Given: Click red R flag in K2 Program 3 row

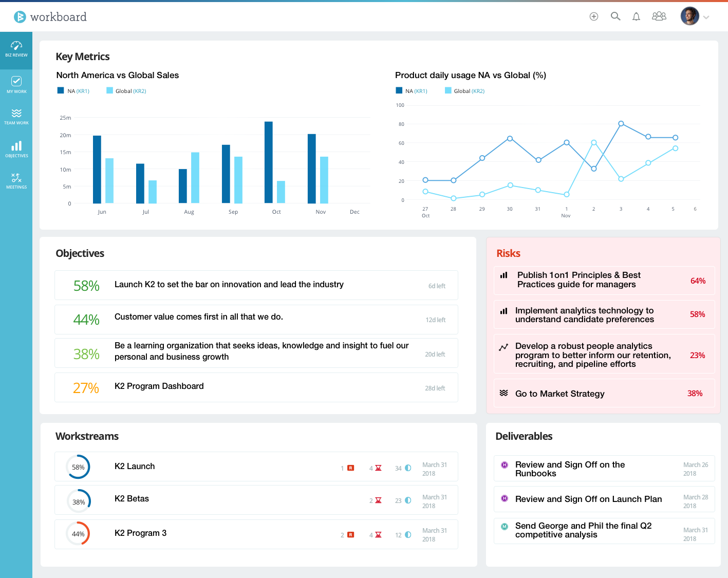Looking at the screenshot, I should 350,535.
